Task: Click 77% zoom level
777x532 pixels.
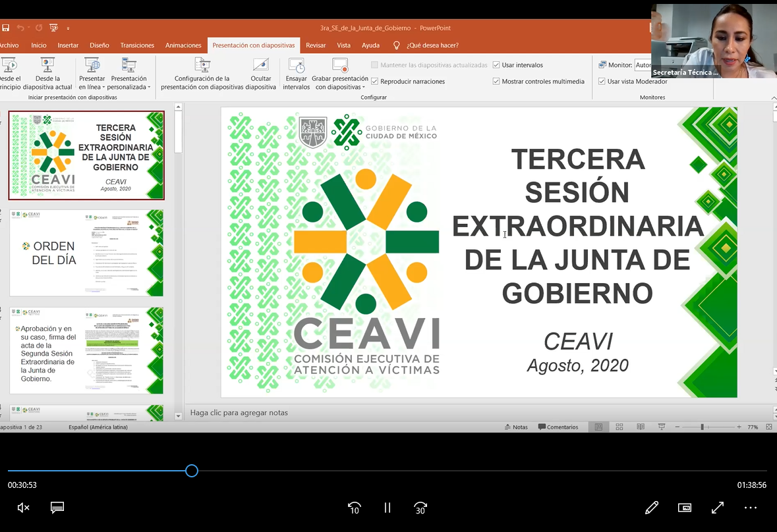Action: coord(753,427)
